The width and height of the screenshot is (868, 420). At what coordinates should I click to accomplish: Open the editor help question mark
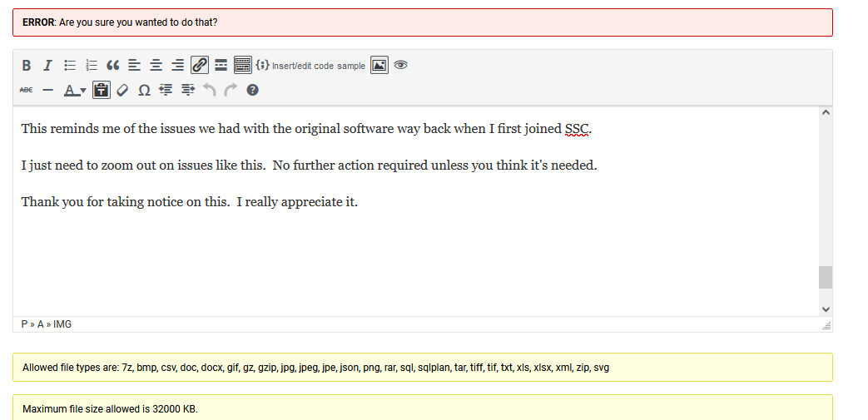click(252, 90)
